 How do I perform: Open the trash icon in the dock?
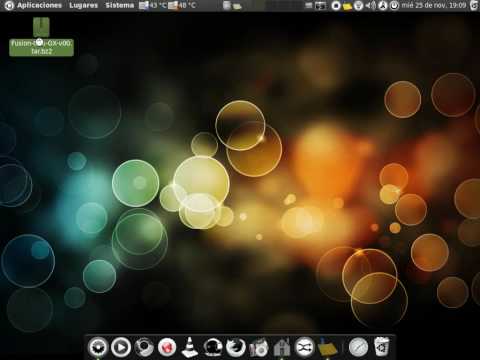point(381,347)
